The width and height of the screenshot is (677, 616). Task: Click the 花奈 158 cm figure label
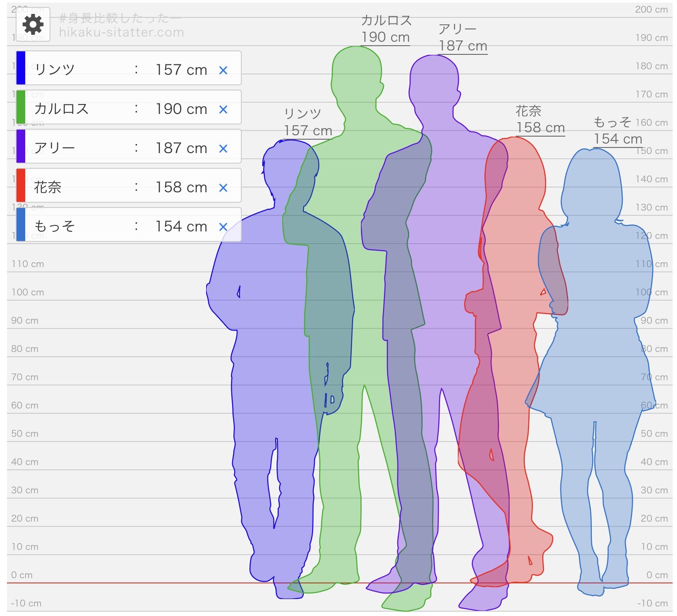point(540,120)
